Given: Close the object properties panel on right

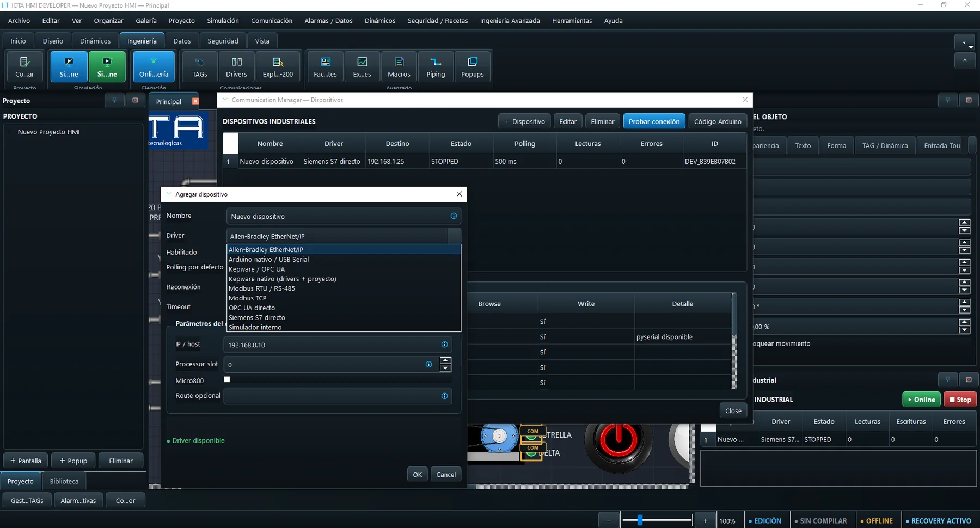Looking at the screenshot, I should 969,100.
